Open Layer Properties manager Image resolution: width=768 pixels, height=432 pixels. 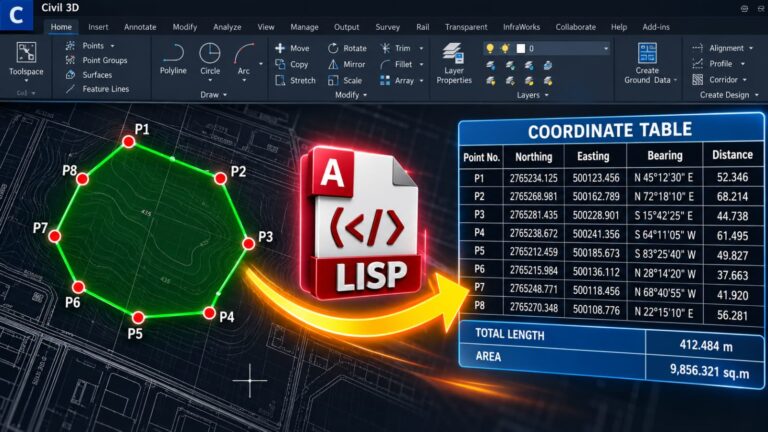(x=454, y=63)
